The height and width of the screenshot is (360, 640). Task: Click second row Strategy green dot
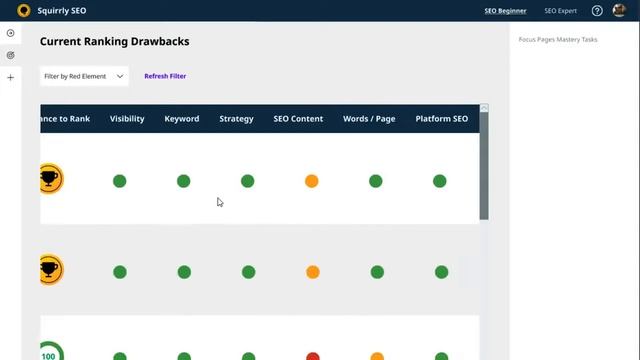(249, 272)
